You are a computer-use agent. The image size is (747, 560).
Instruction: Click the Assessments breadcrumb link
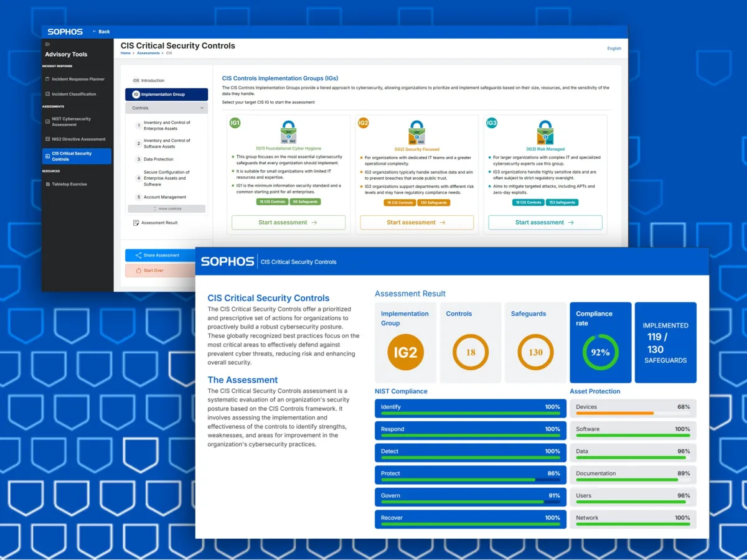pyautogui.click(x=148, y=53)
